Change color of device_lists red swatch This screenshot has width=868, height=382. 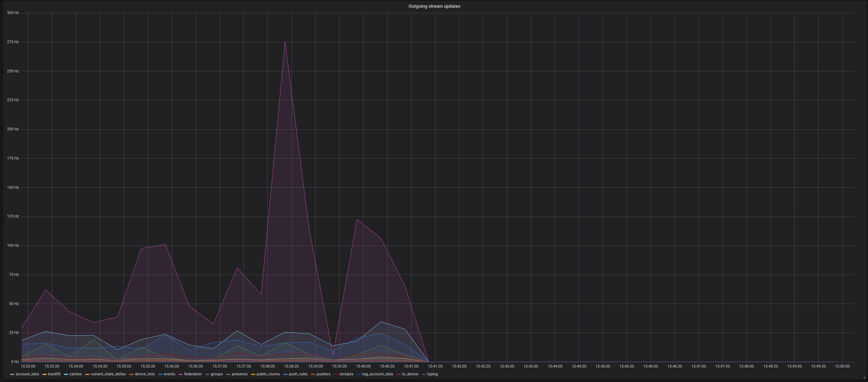click(131, 374)
